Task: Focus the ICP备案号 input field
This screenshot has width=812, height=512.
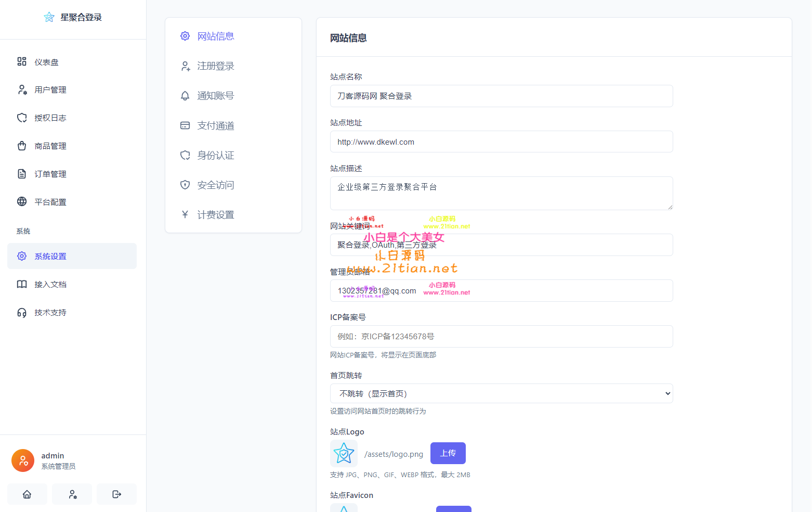Action: click(501, 337)
